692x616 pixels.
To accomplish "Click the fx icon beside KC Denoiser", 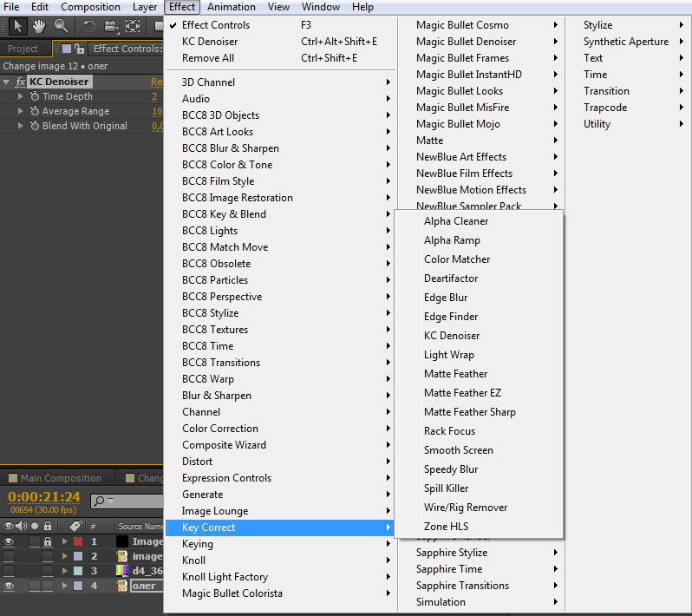I will 21,82.
